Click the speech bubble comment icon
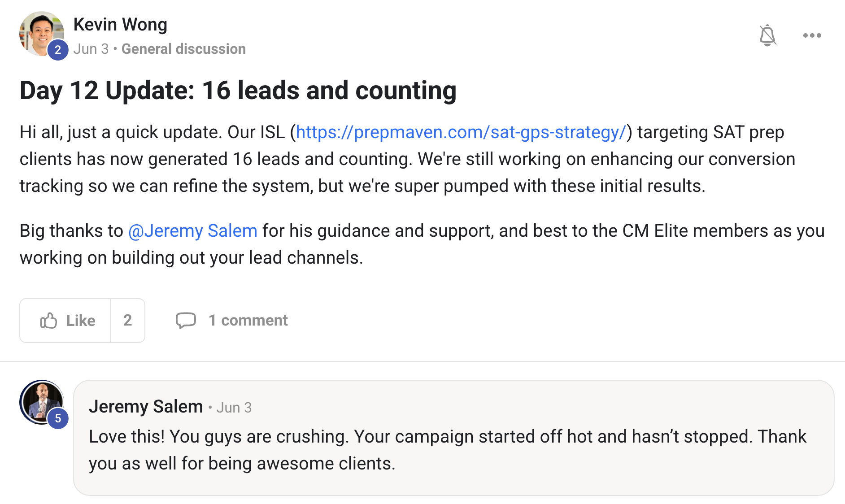The height and width of the screenshot is (504, 845). (186, 321)
